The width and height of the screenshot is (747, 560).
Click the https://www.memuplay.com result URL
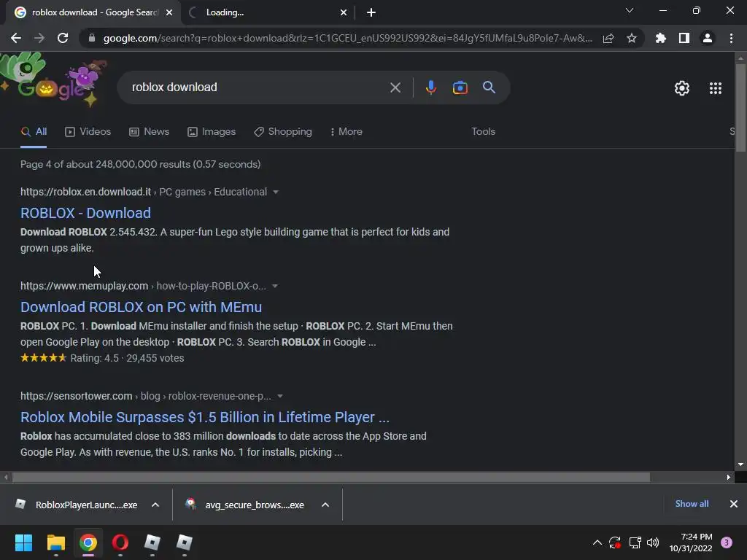coord(85,286)
